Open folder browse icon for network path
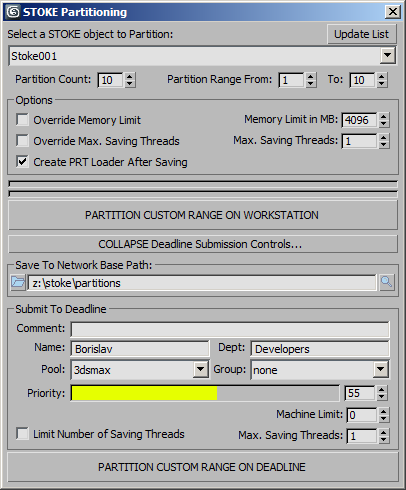 [x=18, y=282]
